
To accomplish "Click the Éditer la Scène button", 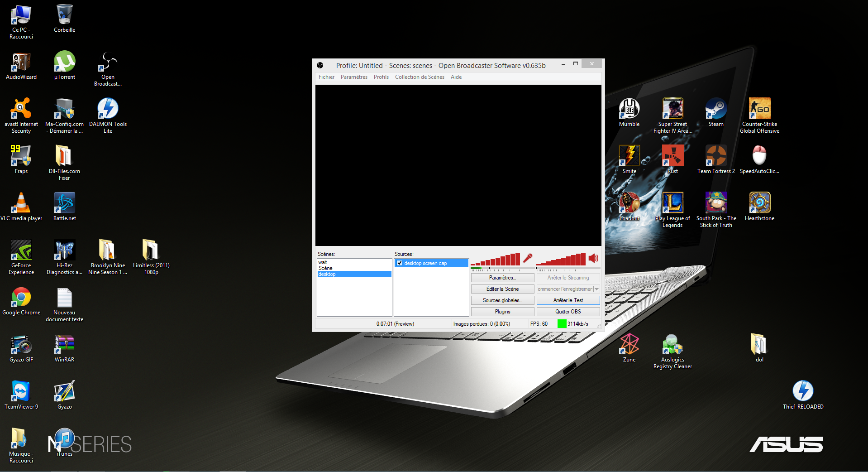I will (502, 289).
